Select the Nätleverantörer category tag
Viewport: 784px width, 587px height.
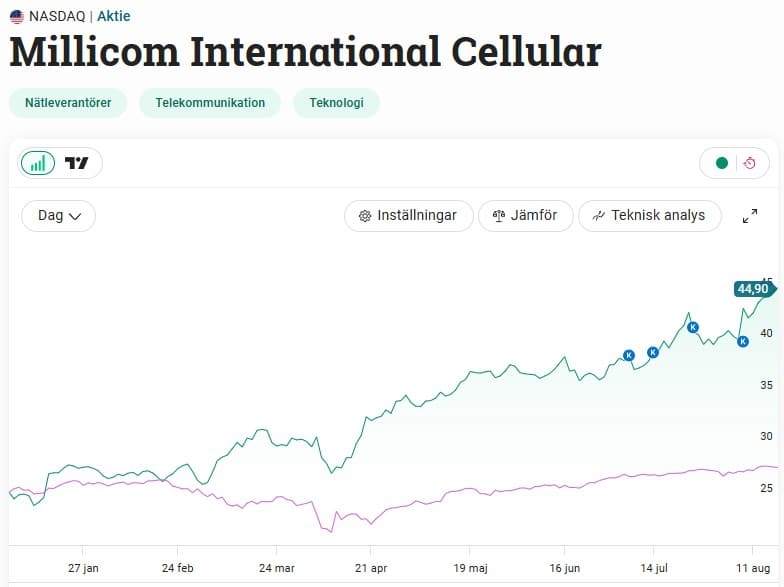point(68,103)
